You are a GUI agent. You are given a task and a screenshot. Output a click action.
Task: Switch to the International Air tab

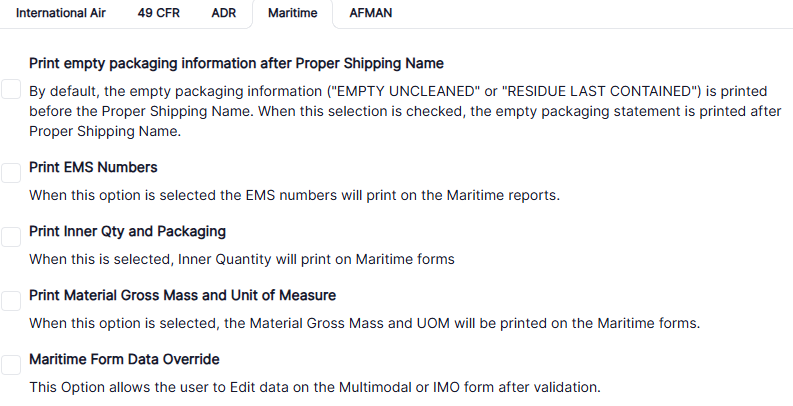point(60,14)
